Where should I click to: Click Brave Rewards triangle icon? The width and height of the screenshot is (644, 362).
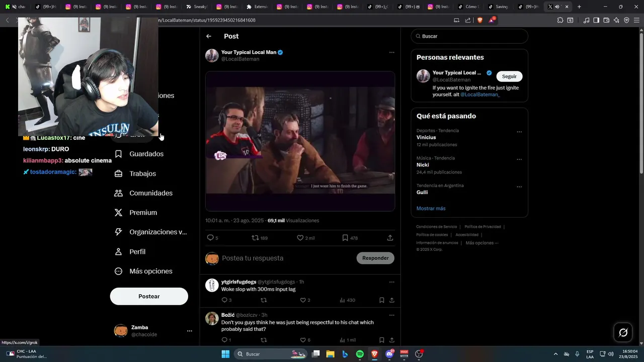click(x=492, y=20)
